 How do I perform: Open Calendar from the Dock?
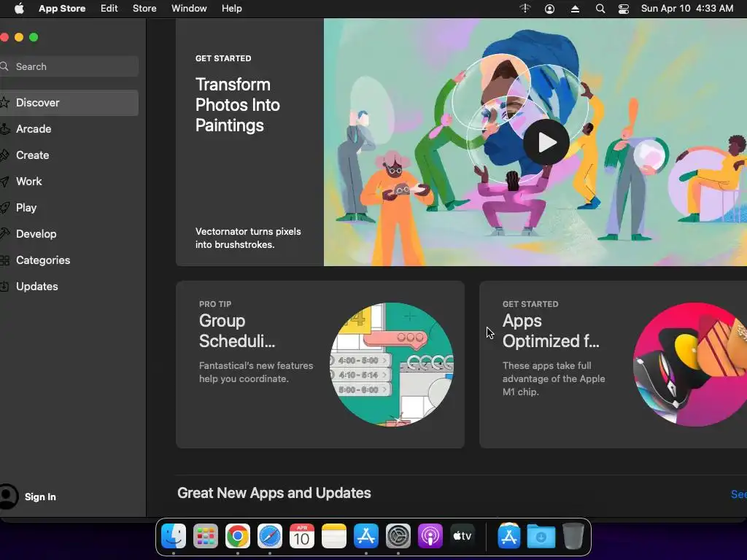301,536
